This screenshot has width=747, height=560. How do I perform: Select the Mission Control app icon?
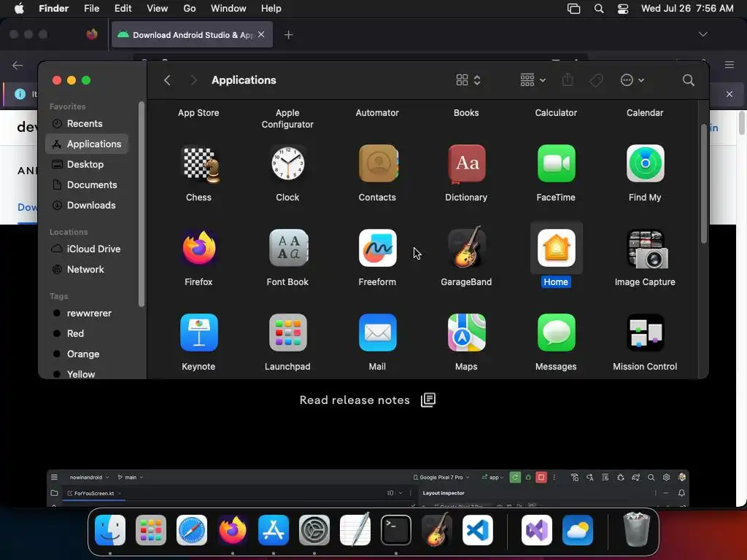[645, 332]
